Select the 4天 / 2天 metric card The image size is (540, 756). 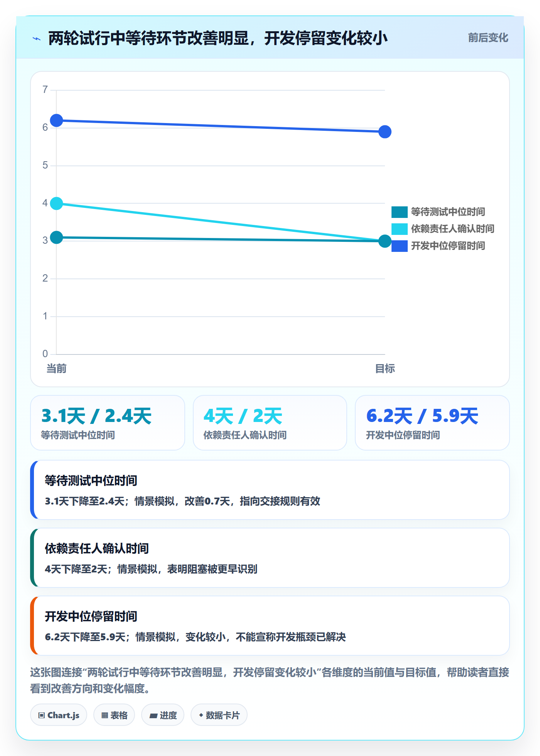pos(270,423)
